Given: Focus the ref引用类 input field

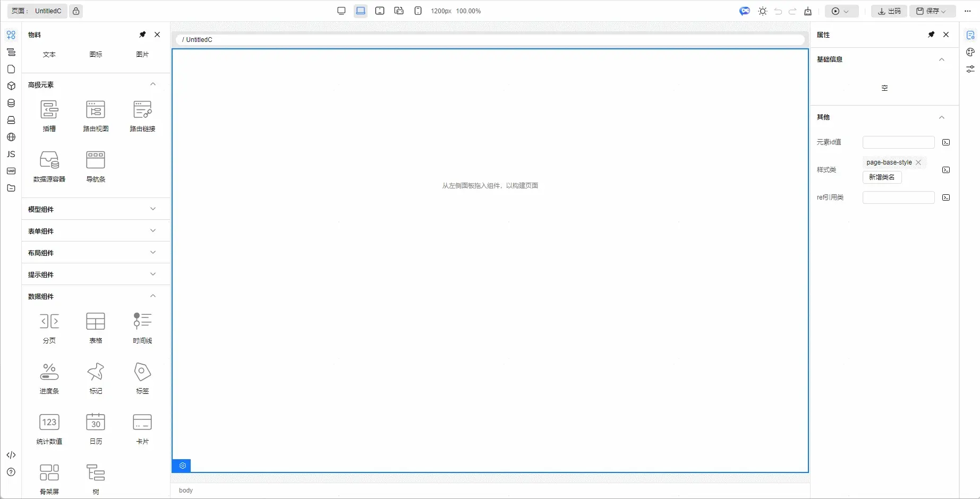Looking at the screenshot, I should pos(898,197).
